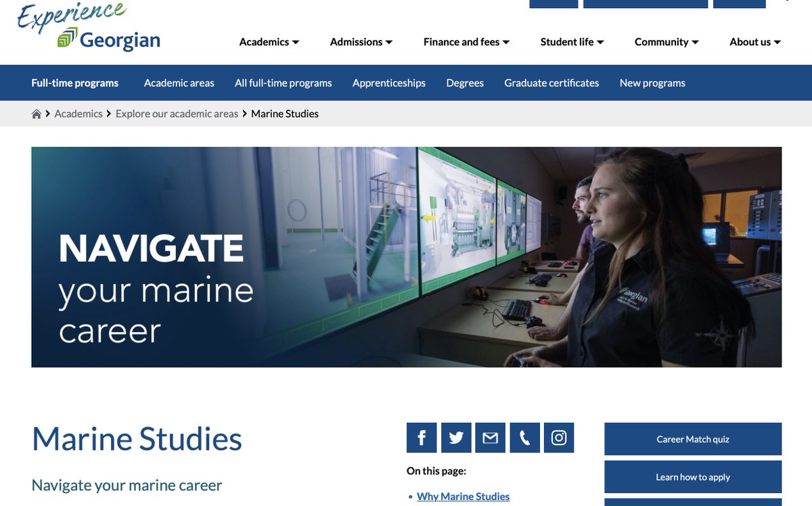Expand the Finance and fees dropdown
This screenshot has height=506, width=812.
[x=467, y=42]
